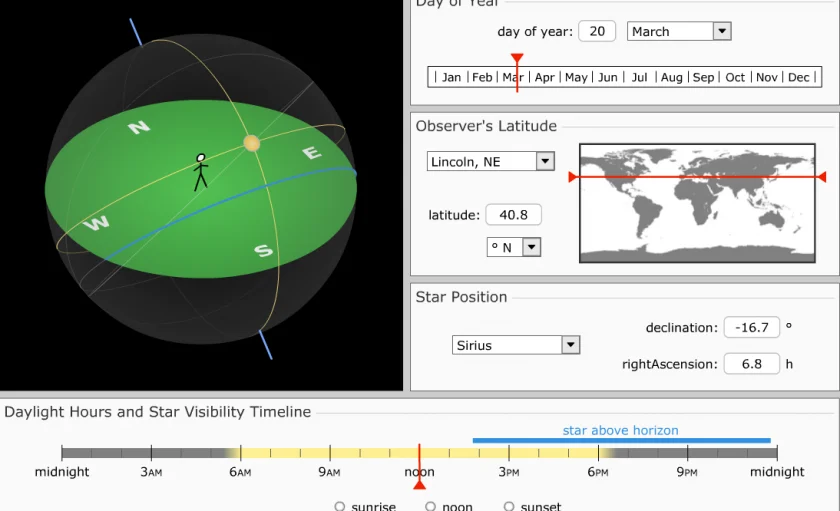
Task: Click Dec in the month bar
Action: [x=799, y=77]
